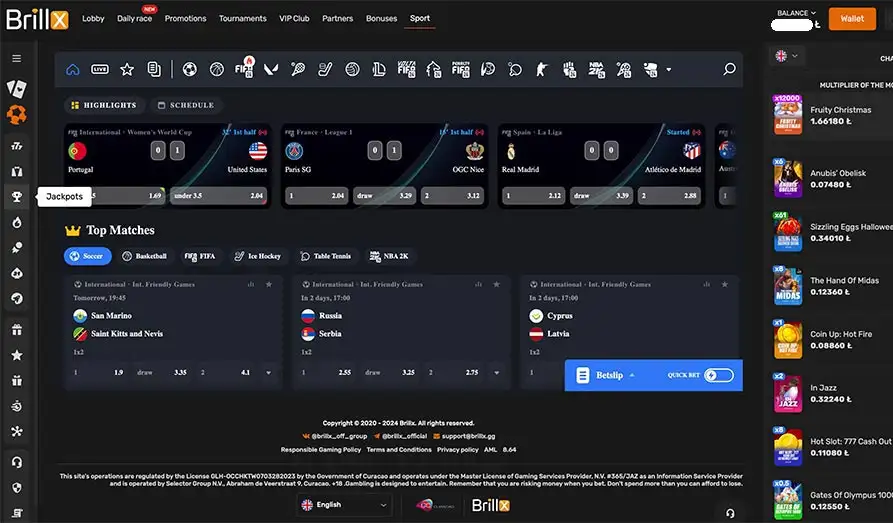This screenshot has width=893, height=523.
Task: Favorite the Cyprus vs Latvia match star
Action: 724,284
